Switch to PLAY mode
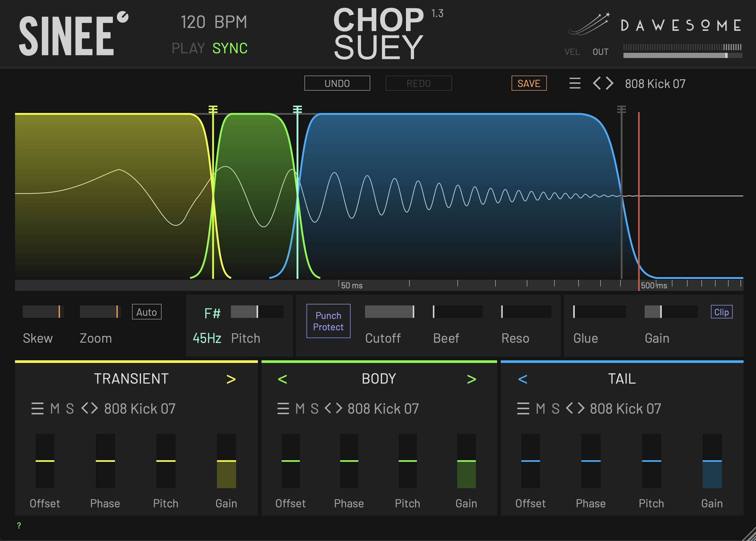The image size is (756, 541). 188,48
